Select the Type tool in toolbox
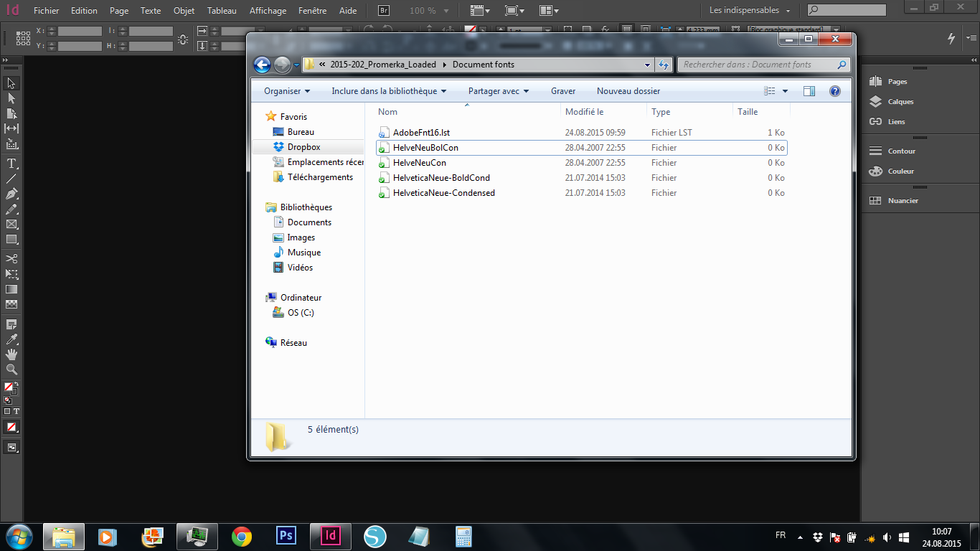Viewport: 980px width, 551px height. (11, 164)
